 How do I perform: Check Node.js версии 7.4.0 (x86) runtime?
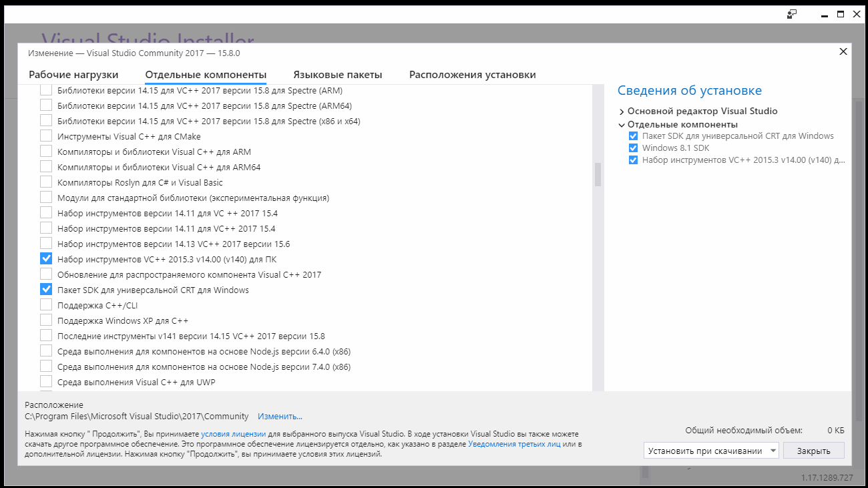pos(46,367)
